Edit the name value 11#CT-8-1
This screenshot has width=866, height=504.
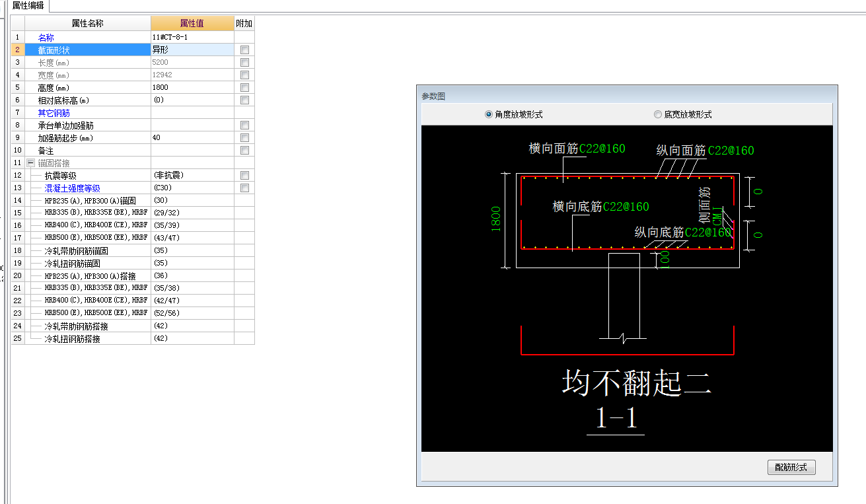[x=192, y=37]
